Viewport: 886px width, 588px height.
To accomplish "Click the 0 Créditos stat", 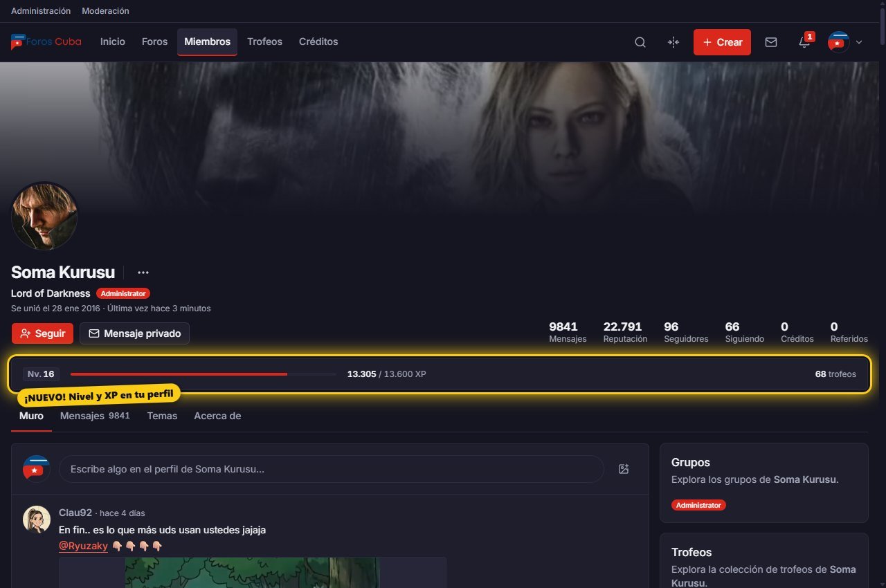I will [x=797, y=332].
